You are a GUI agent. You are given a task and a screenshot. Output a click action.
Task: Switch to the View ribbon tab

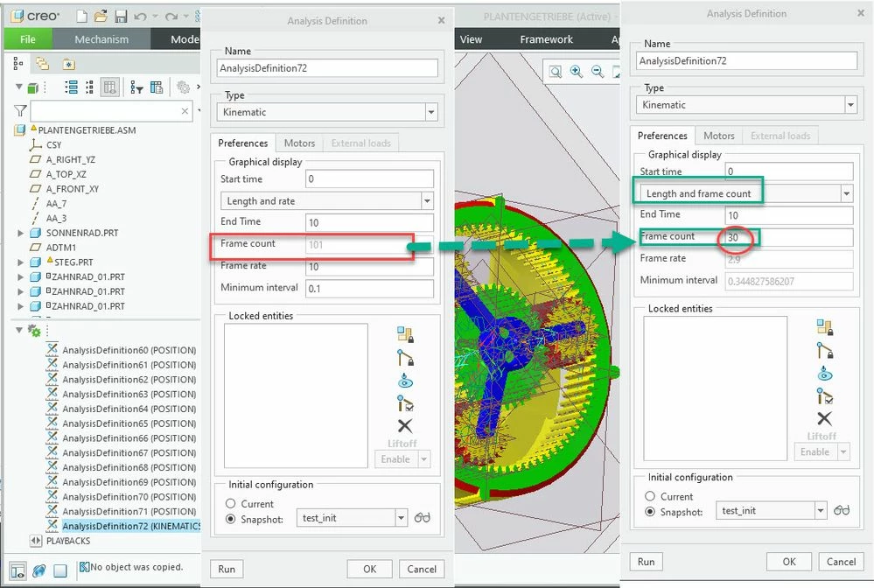[x=471, y=39]
